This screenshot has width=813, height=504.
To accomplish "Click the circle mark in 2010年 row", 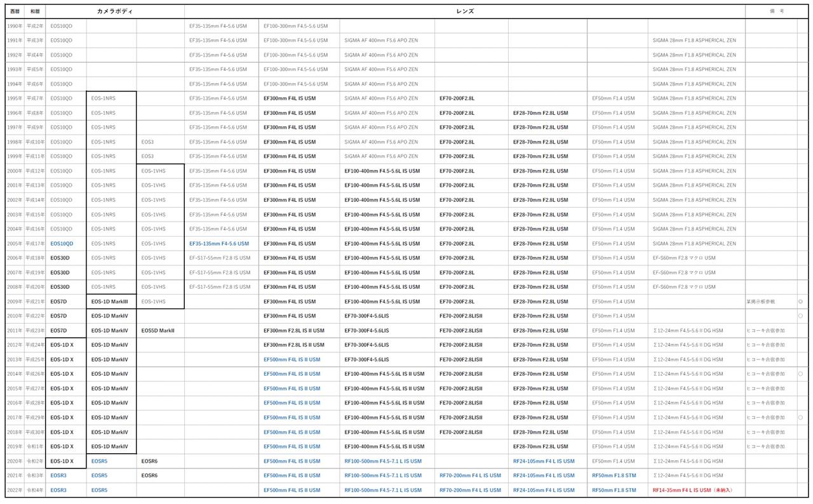I will pyautogui.click(x=800, y=316).
